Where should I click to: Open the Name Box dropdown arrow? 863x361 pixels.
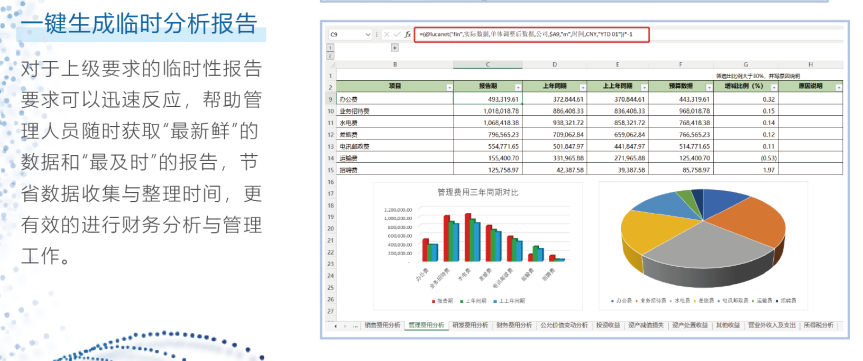[x=368, y=34]
